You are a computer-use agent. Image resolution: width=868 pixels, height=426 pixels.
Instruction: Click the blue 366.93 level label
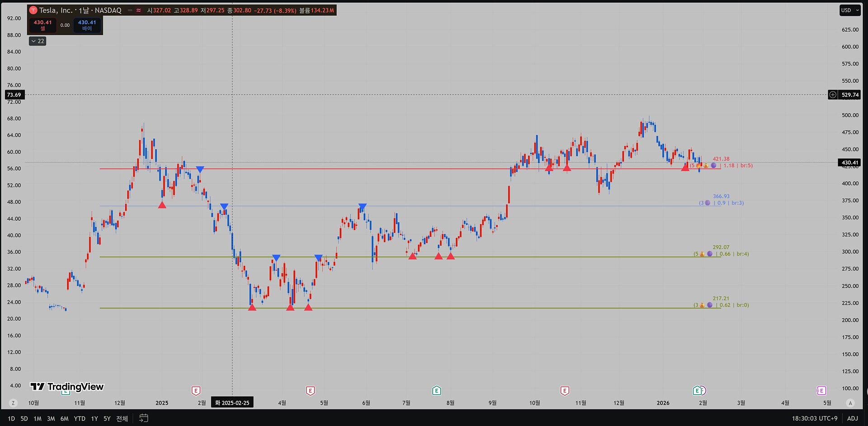tap(721, 197)
